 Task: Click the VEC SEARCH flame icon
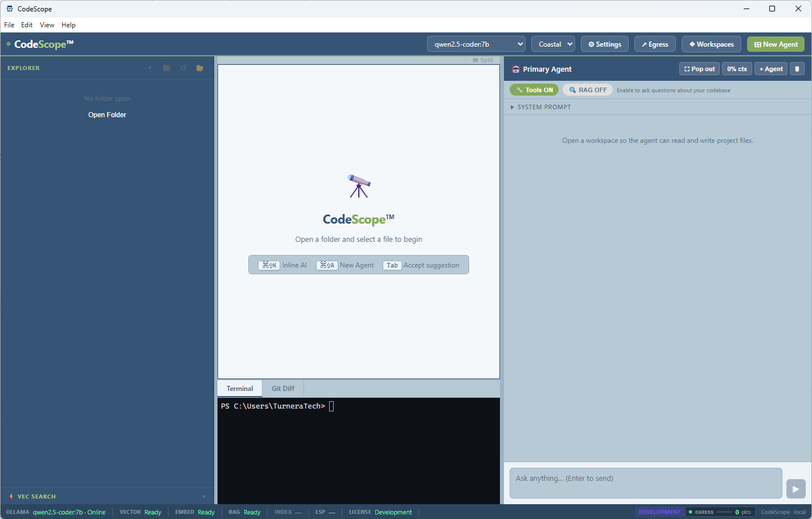[11, 496]
